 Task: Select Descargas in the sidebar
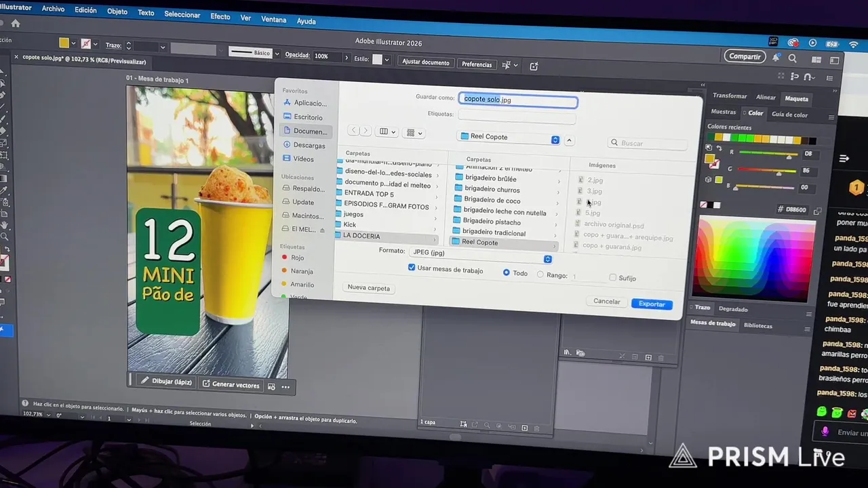[x=303, y=145]
